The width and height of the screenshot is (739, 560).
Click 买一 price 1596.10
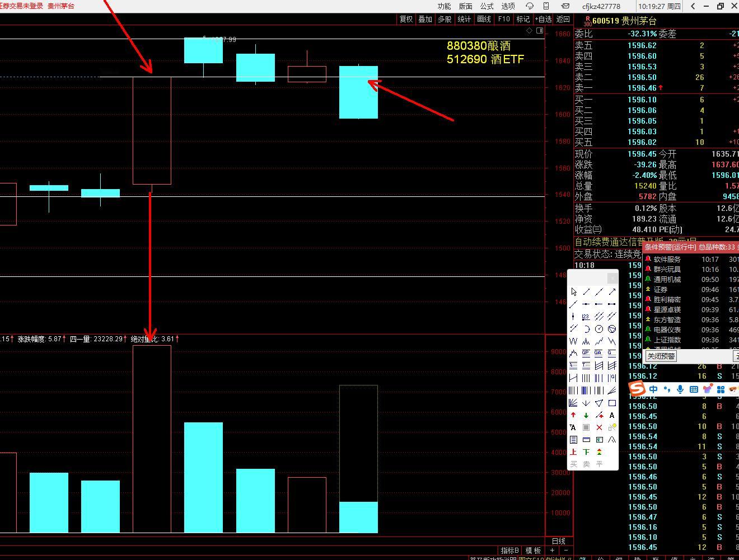pyautogui.click(x=642, y=100)
